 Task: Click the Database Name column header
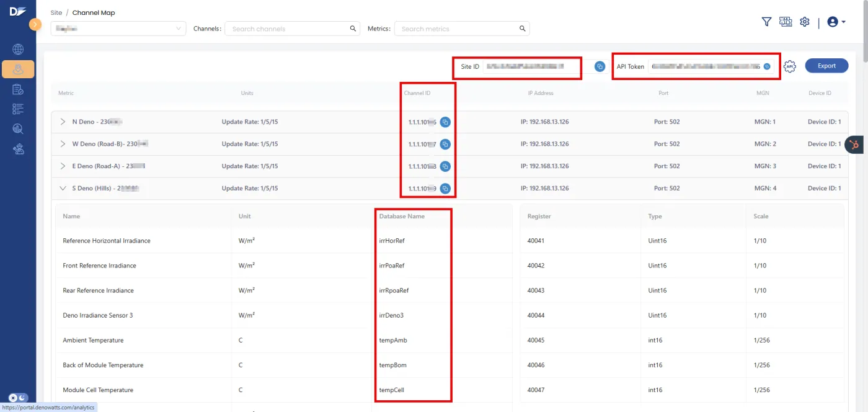click(402, 217)
